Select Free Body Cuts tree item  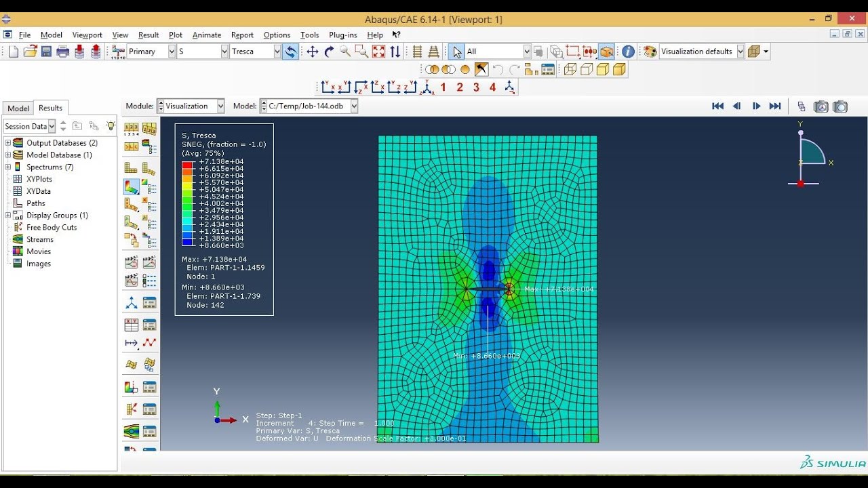click(52, 228)
